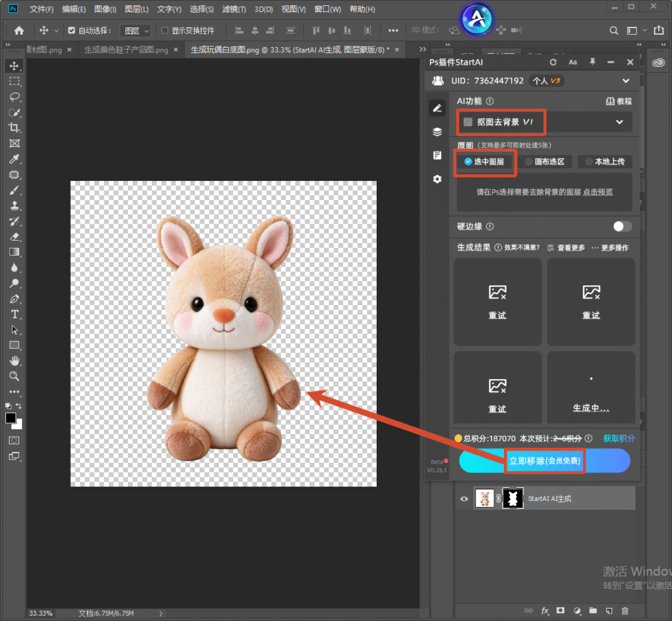Click the Home icon in the options bar

(x=19, y=30)
